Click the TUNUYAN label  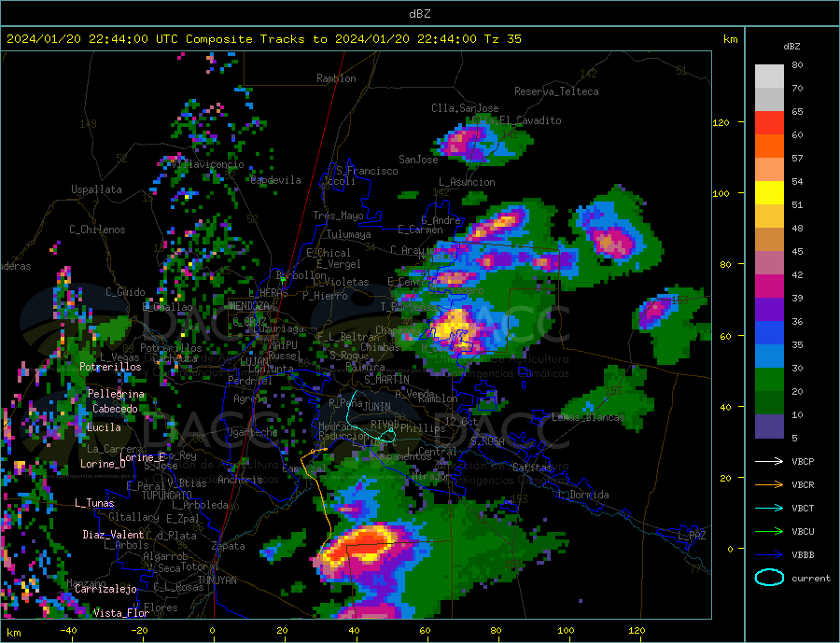[217, 580]
